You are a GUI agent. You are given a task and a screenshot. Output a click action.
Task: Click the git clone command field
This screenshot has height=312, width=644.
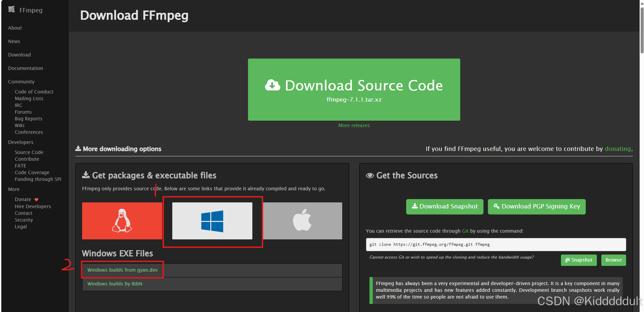pyautogui.click(x=496, y=244)
